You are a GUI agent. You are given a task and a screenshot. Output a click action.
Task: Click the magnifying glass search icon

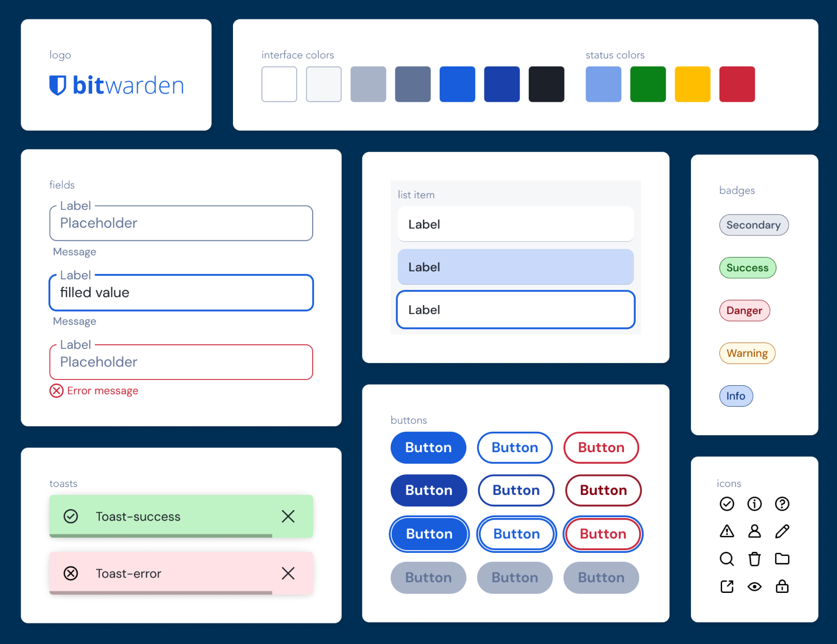[727, 559]
